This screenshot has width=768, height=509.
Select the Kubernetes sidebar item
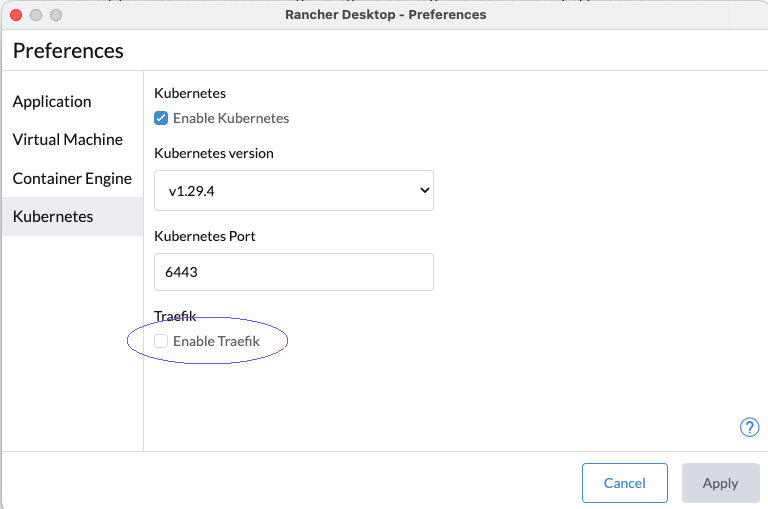pos(53,216)
